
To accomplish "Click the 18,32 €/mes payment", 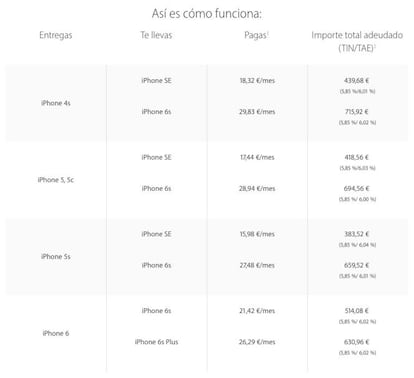I will tap(257, 81).
